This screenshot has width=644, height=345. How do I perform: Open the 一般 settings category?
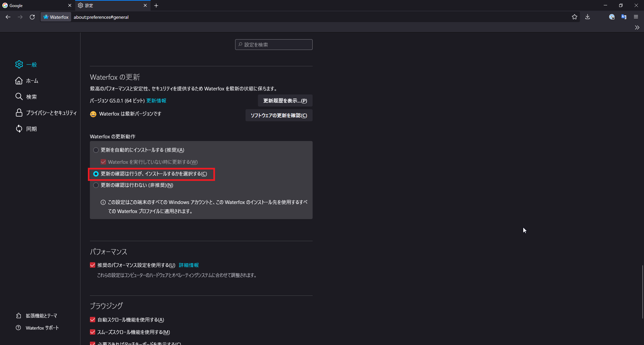point(26,64)
